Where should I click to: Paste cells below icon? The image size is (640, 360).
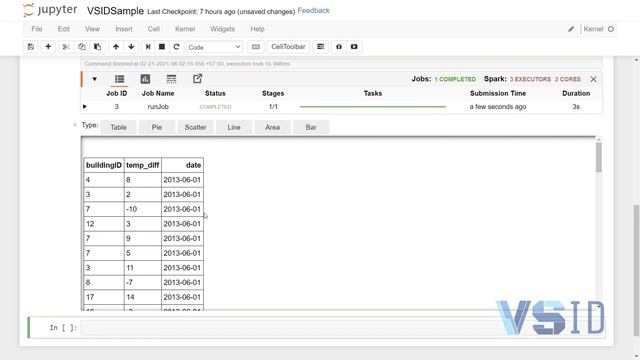(98, 47)
